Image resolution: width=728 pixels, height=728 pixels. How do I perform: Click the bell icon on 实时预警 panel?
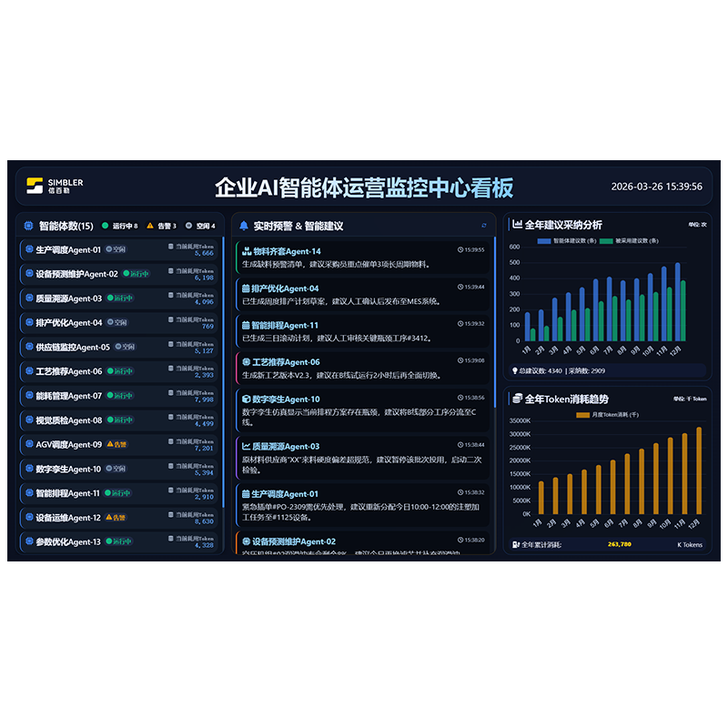(243, 225)
